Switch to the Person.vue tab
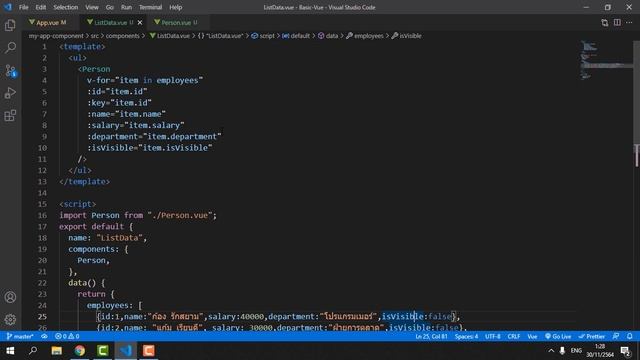The image size is (640, 360). (179, 22)
